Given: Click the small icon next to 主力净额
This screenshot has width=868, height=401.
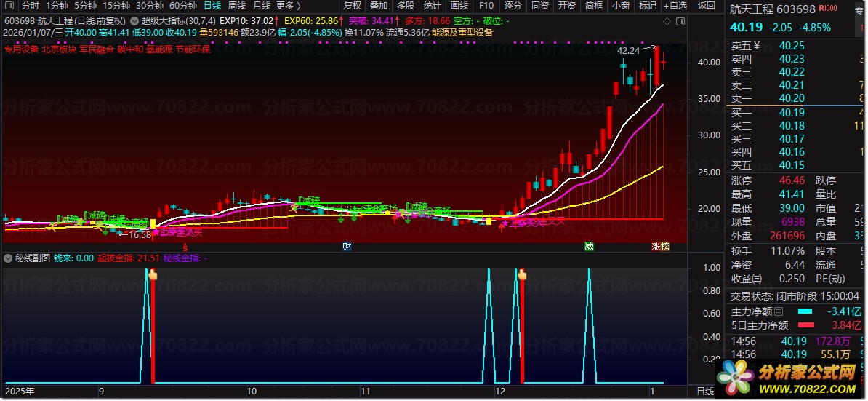Looking at the screenshot, I should coord(779,312).
